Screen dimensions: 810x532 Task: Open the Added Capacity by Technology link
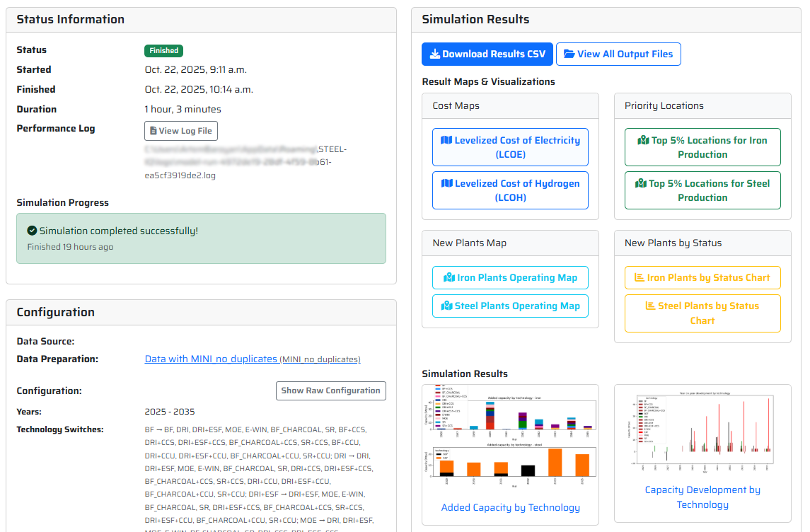(510, 507)
